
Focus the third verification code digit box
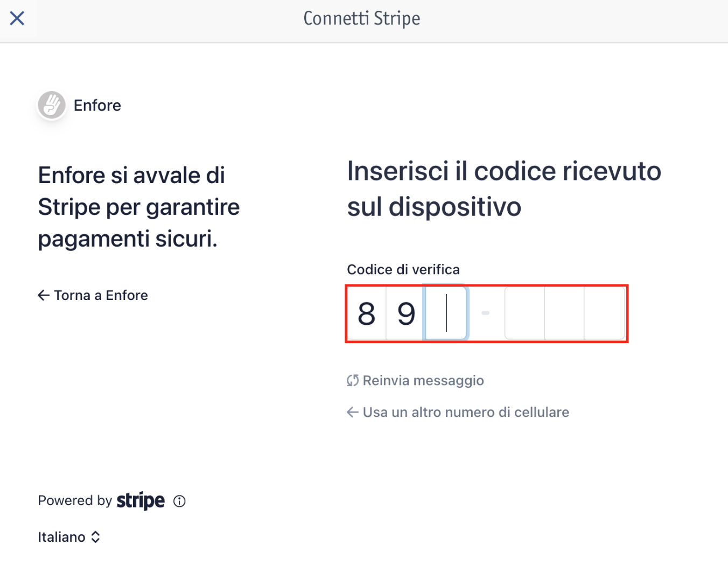[x=446, y=313]
